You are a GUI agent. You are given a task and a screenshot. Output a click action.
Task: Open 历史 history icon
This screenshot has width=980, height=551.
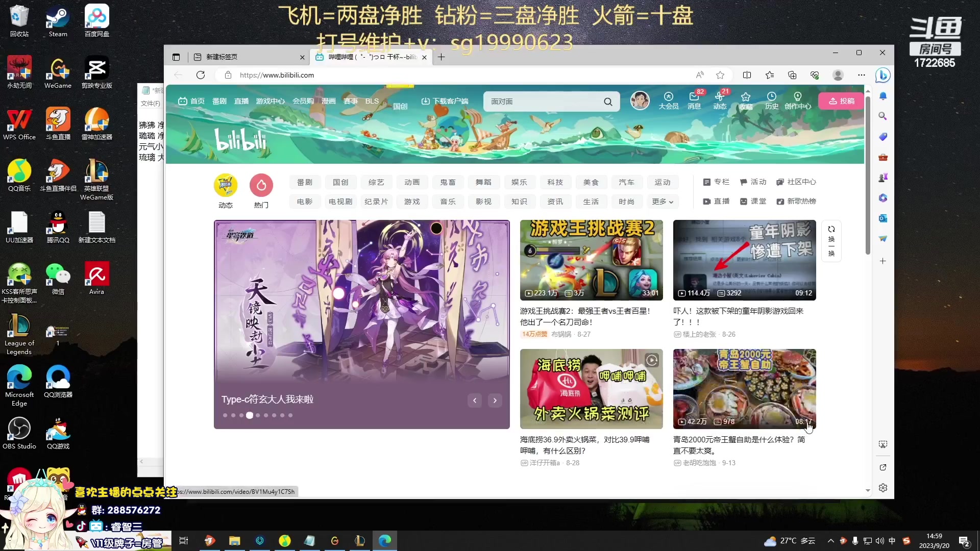point(771,101)
